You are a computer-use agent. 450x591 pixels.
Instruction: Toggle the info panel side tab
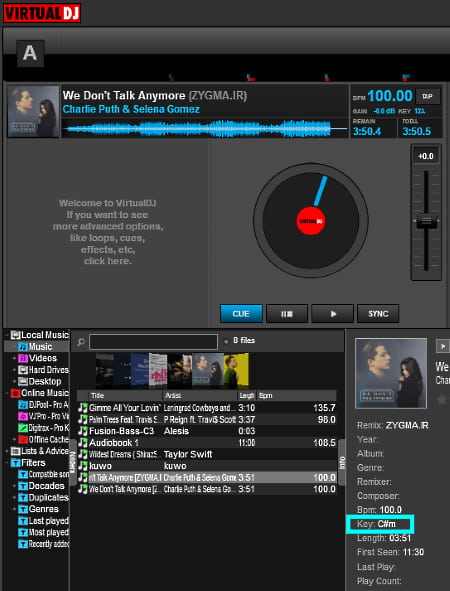pos(342,462)
